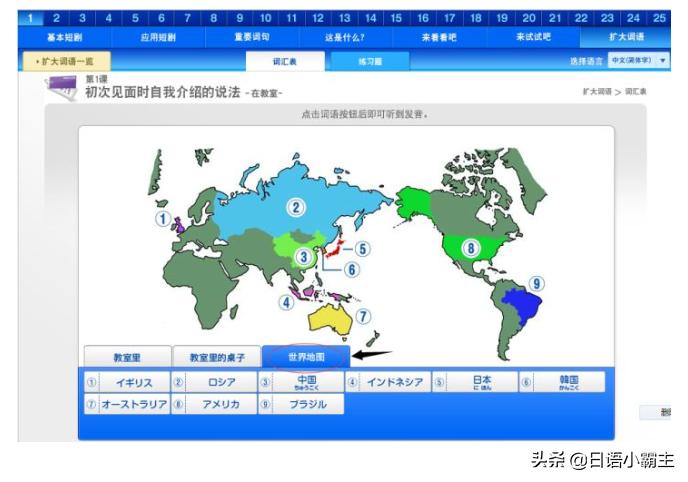This screenshot has width=688, height=482.
Task: Play pronunciation of 中国
Action: [x=301, y=382]
